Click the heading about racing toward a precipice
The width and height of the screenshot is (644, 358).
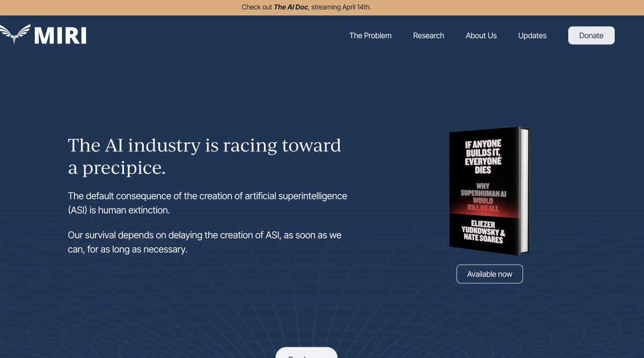pyautogui.click(x=204, y=156)
